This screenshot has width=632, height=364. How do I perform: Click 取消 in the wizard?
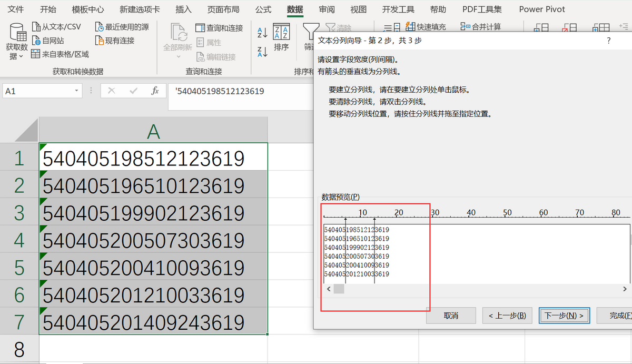point(451,316)
